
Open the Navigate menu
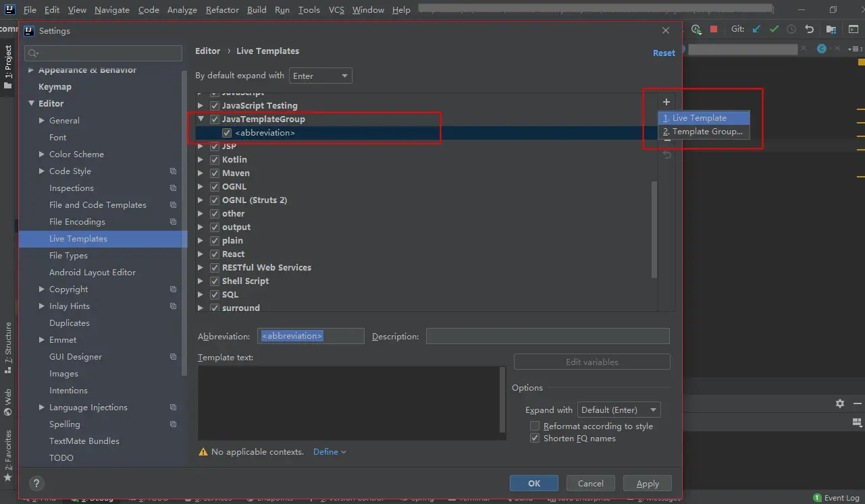[112, 9]
